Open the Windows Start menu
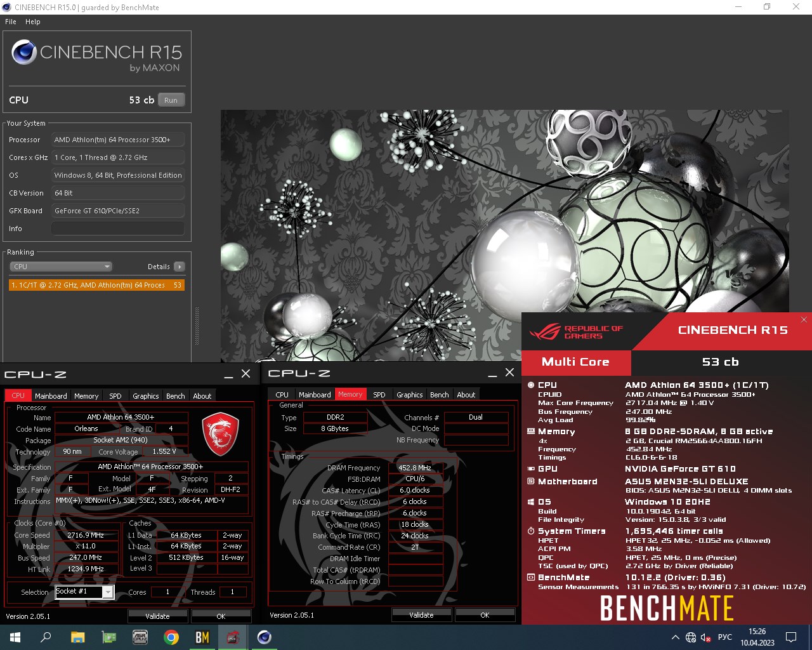 (x=15, y=637)
